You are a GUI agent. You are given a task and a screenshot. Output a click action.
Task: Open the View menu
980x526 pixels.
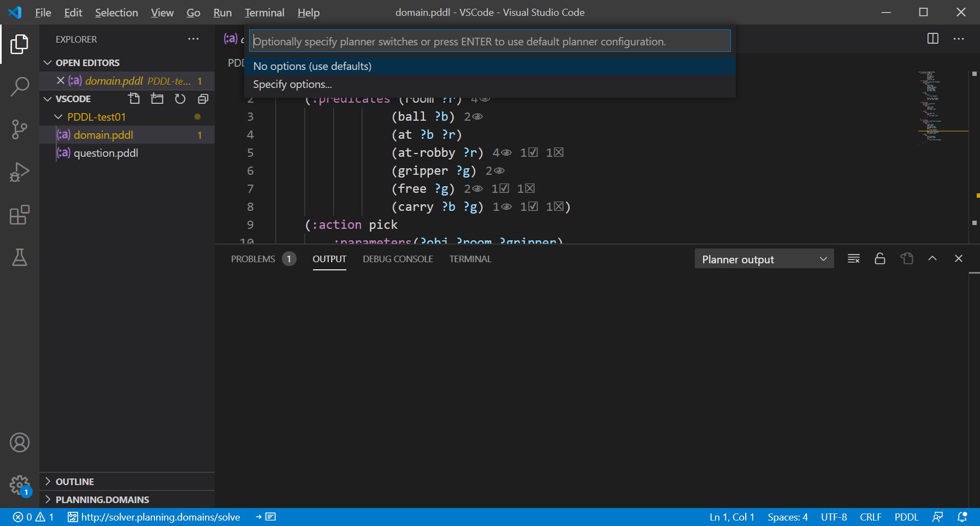[162, 13]
